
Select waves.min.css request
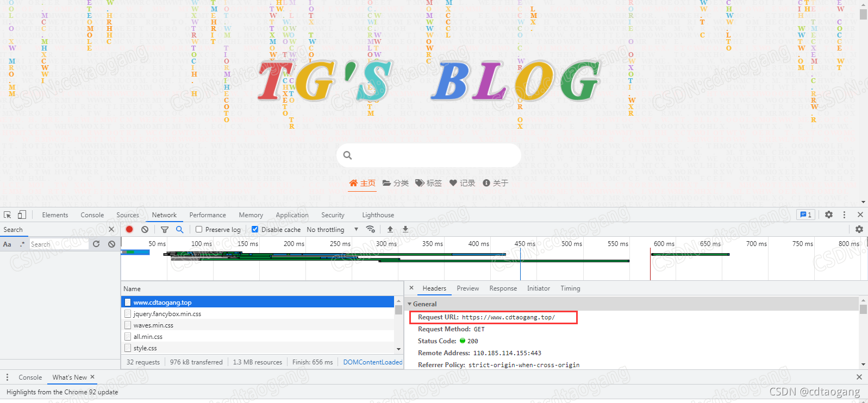click(258, 325)
